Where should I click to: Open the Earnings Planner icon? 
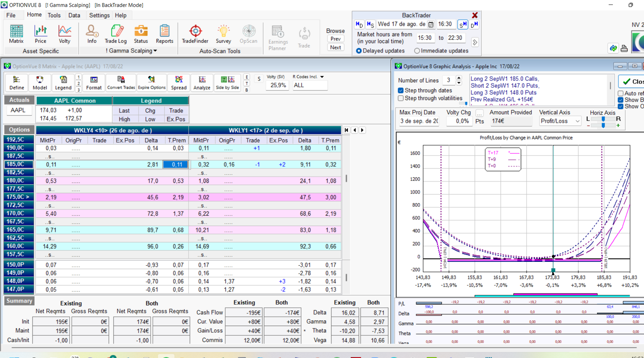point(278,37)
